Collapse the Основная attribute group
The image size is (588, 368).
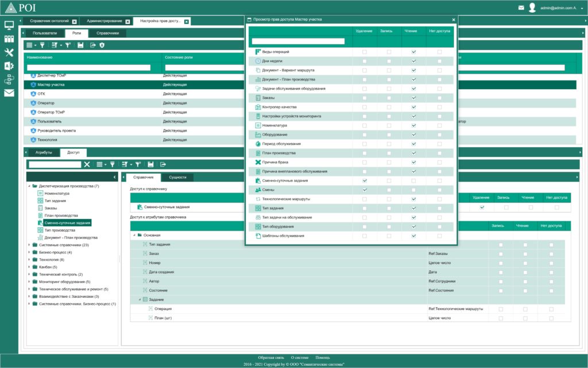point(134,235)
